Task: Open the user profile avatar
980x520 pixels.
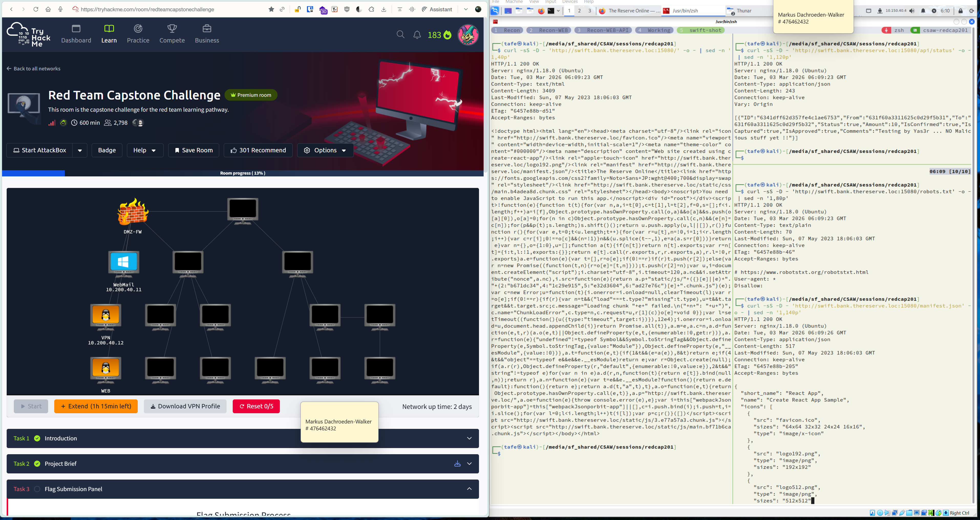Action: (468, 35)
